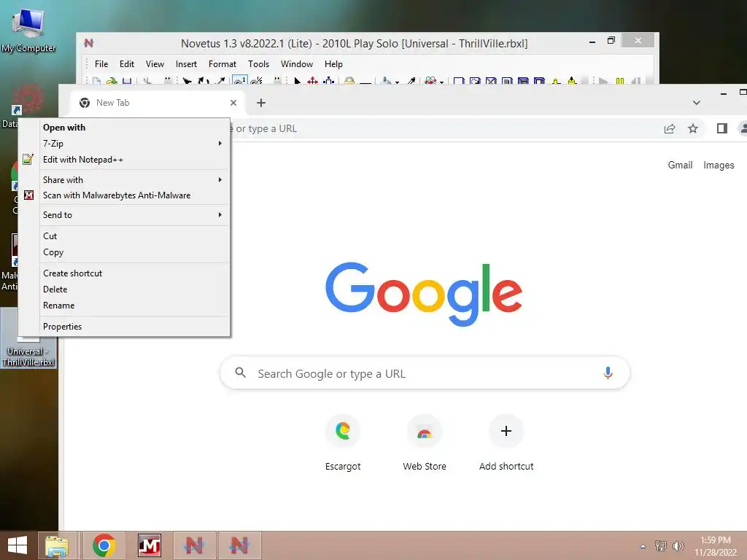Click the Chrome taskbar icon
This screenshot has width=747, height=560.
pyautogui.click(x=104, y=545)
